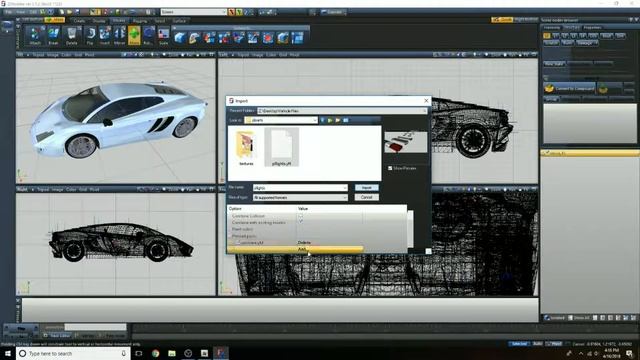Open the Recent Folders dropdown
The image size is (640, 360).
coord(424,111)
